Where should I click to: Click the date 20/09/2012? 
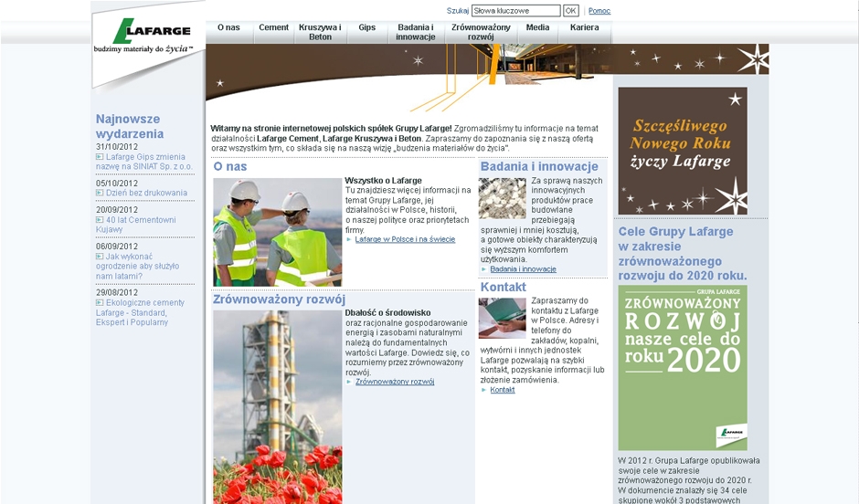tap(117, 210)
